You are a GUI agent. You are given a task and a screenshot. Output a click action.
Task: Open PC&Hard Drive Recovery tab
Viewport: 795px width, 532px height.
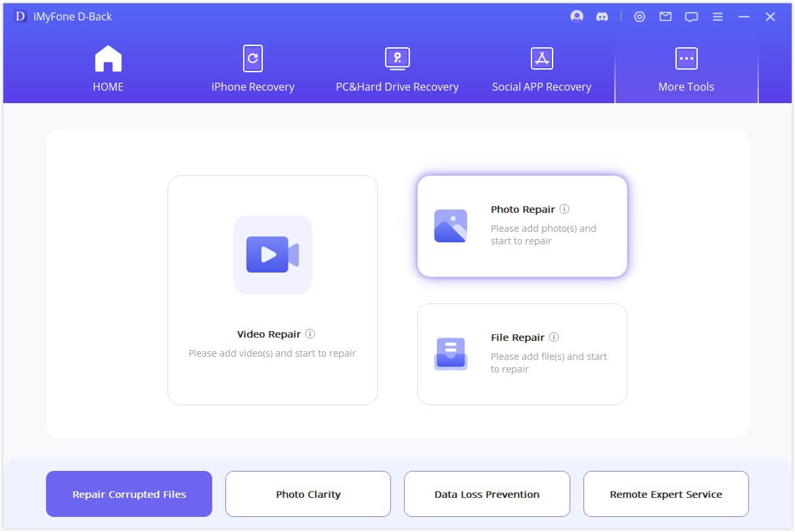point(397,69)
